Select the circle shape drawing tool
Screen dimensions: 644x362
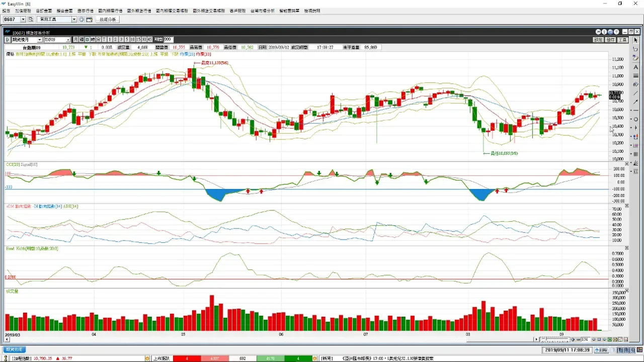coord(636,119)
